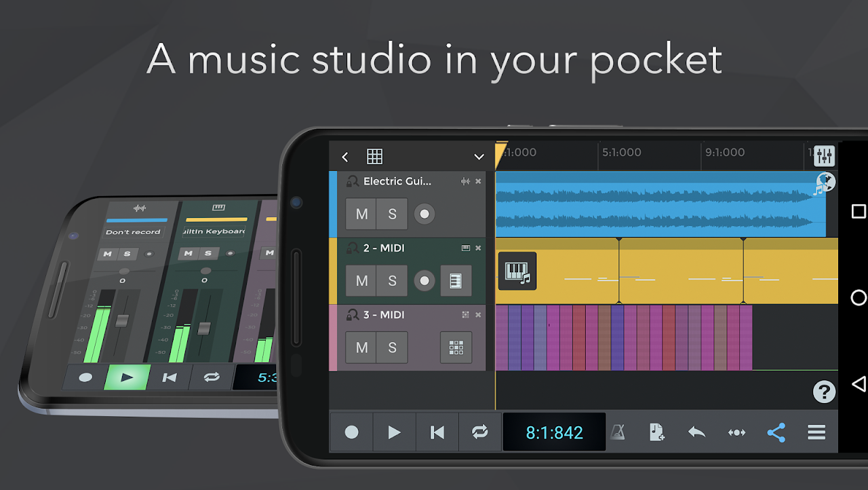Image resolution: width=868 pixels, height=490 pixels.
Task: Open the grid view icon in top bar
Action: coord(375,156)
